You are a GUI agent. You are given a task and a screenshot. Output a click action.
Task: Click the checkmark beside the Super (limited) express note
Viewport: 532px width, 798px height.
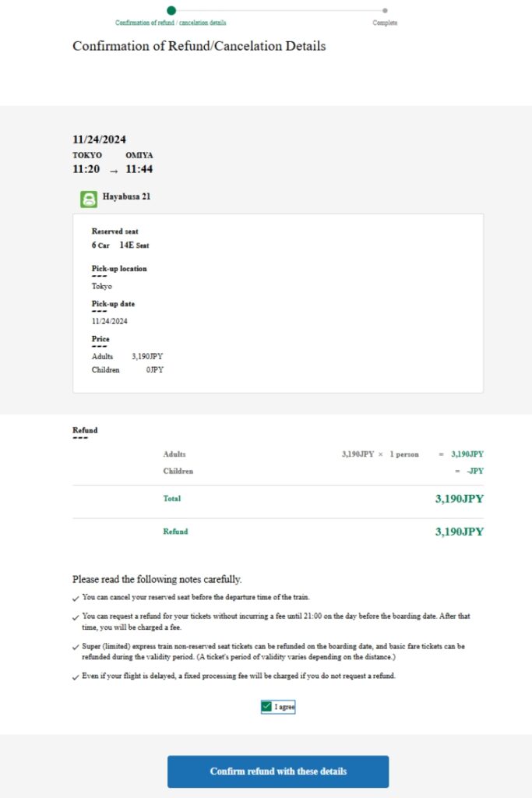pyautogui.click(x=76, y=647)
